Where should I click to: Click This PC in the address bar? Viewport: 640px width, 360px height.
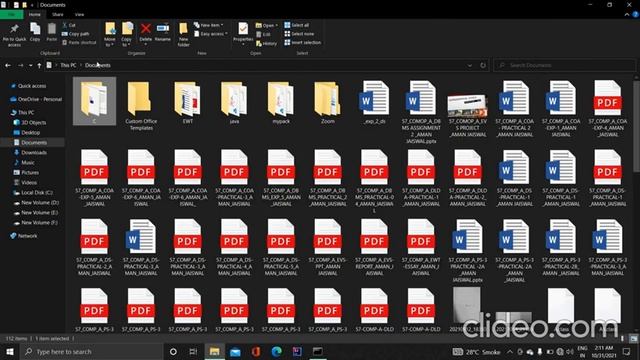tap(68, 65)
